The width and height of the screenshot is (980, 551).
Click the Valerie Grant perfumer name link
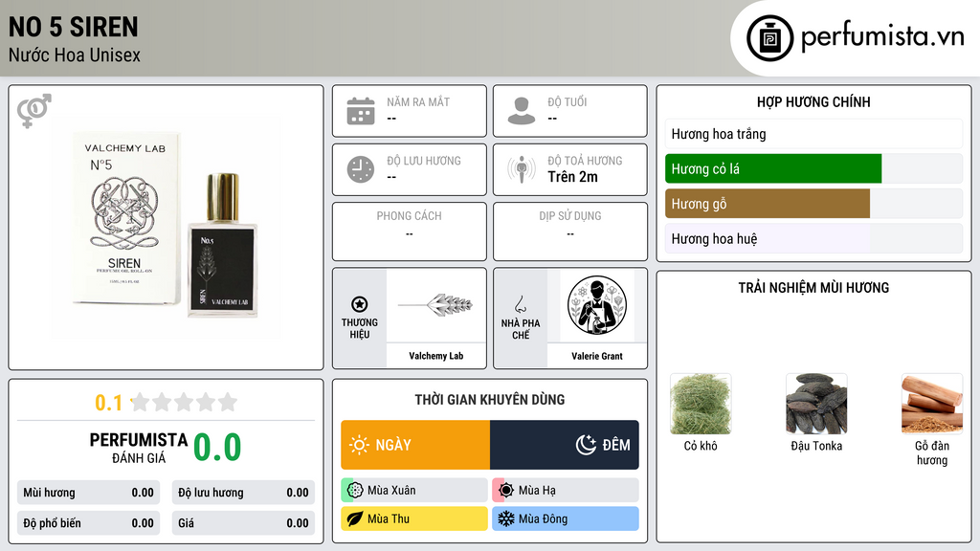pos(597,356)
